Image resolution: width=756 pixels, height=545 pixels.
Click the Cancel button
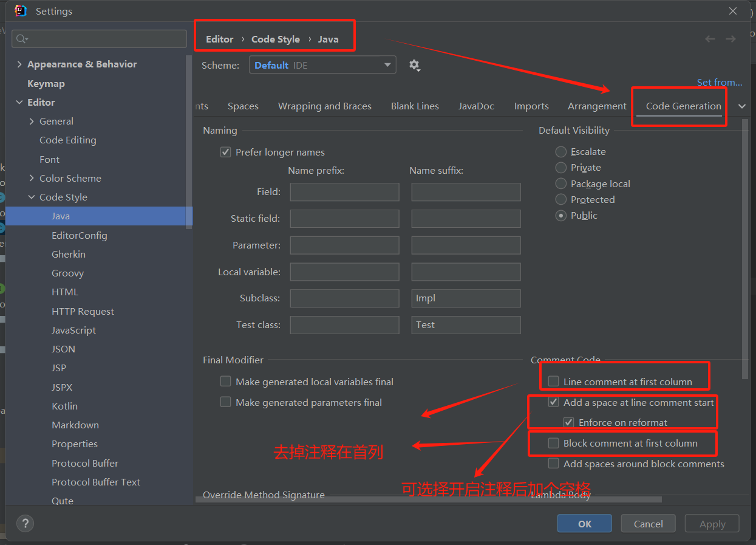tap(649, 524)
